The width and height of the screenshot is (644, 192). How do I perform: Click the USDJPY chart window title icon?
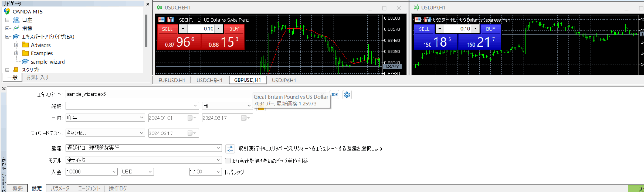417,7
